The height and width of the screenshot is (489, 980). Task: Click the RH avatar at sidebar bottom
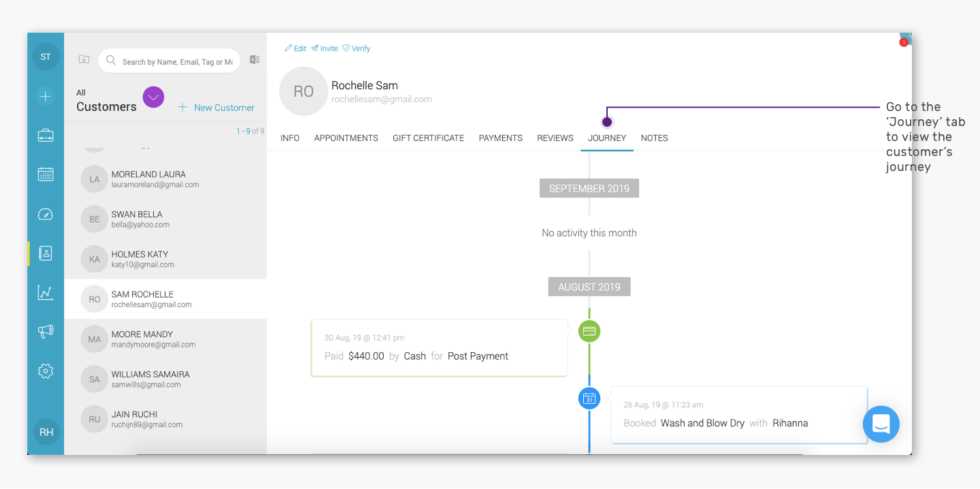(x=46, y=432)
